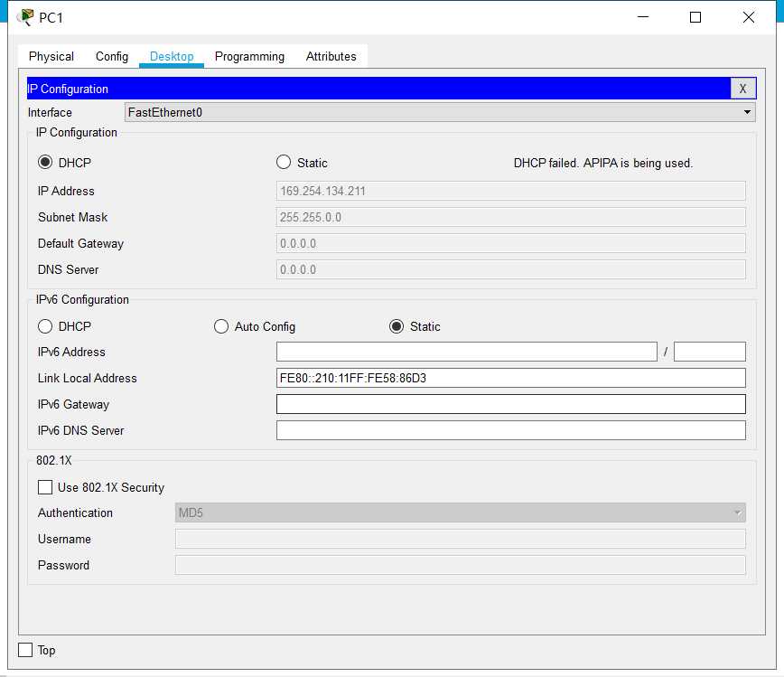Switch to the Config tab
784x677 pixels.
112,56
